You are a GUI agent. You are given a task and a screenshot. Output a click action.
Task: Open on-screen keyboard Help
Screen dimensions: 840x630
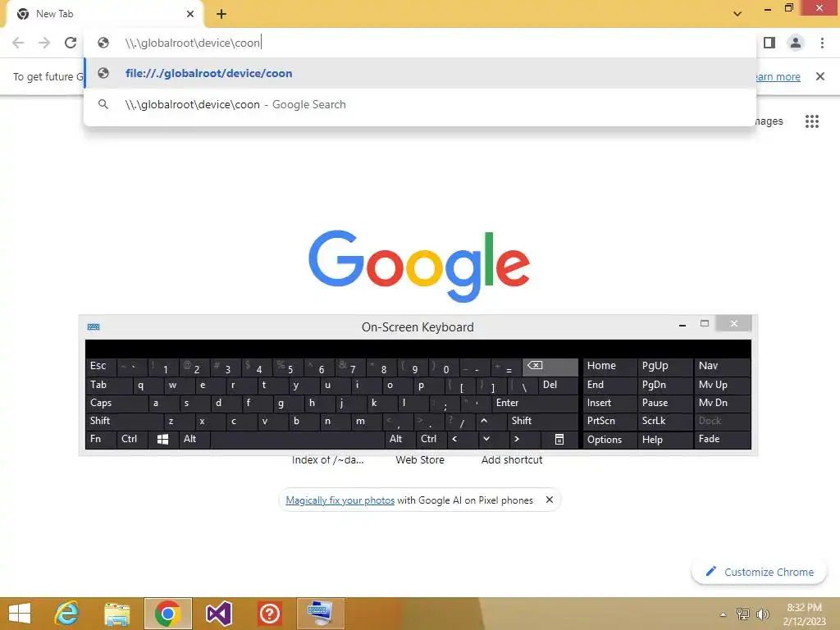(664, 440)
